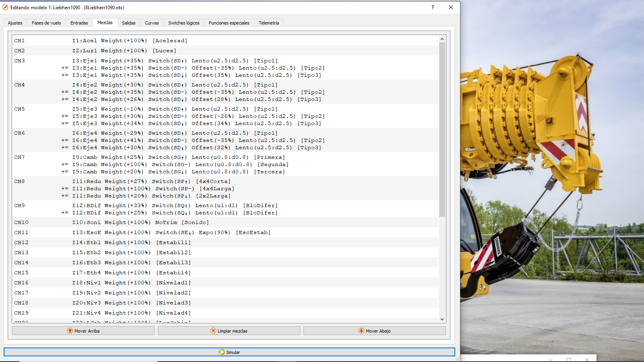
Task: Open the Ajustes tab
Action: click(x=15, y=23)
